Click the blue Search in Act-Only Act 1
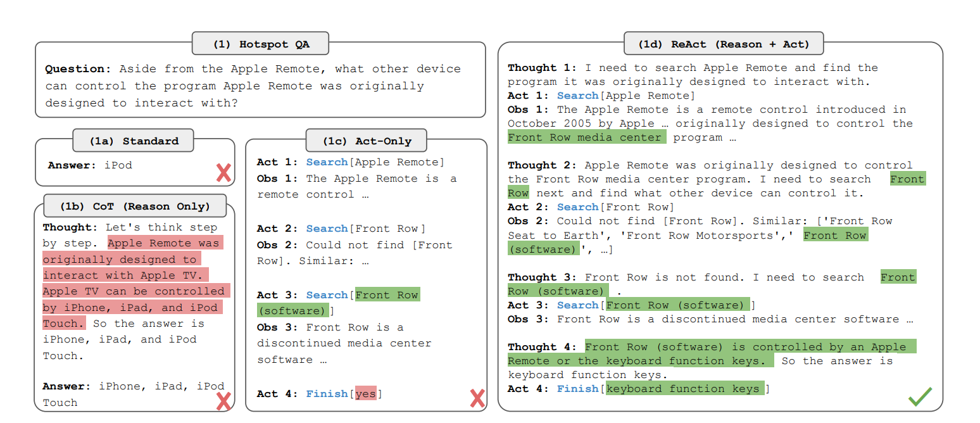980x423 pixels. 327,162
